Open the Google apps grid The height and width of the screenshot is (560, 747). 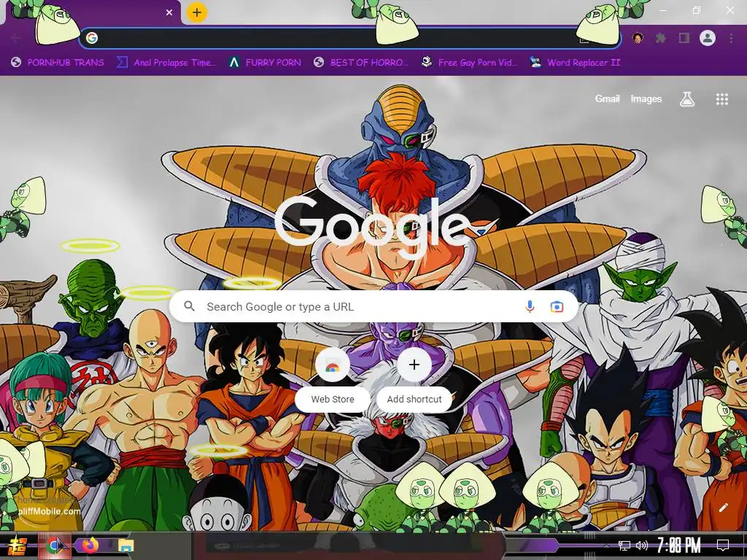pyautogui.click(x=721, y=99)
